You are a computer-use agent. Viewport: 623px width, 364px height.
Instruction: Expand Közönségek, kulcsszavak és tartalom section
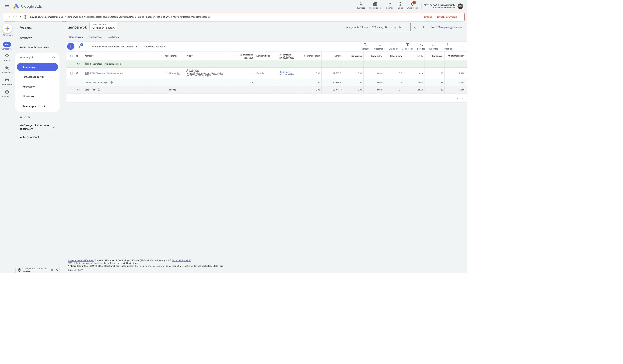[53, 127]
